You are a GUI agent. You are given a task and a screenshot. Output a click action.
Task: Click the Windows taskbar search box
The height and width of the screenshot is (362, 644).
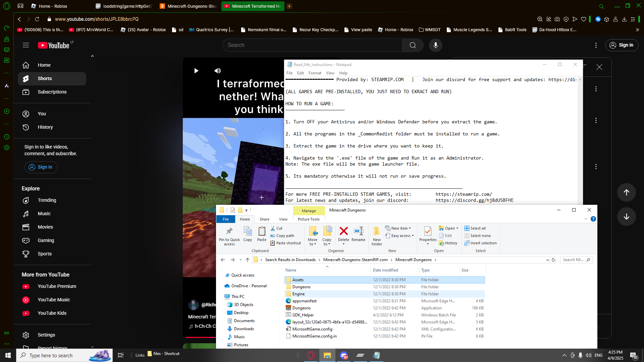coord(64,355)
